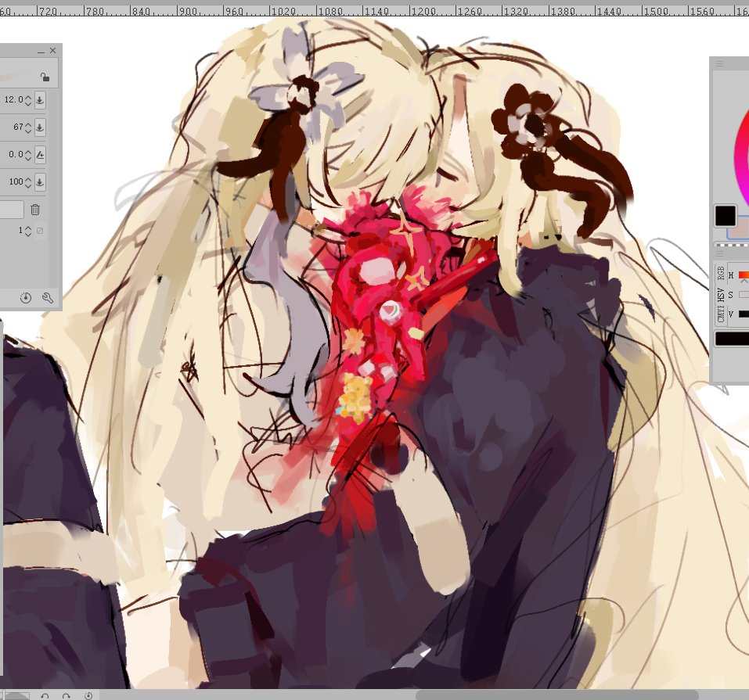Switch to the HSV slider tab
Viewport: 749px width, 700px height.
pyautogui.click(x=721, y=295)
